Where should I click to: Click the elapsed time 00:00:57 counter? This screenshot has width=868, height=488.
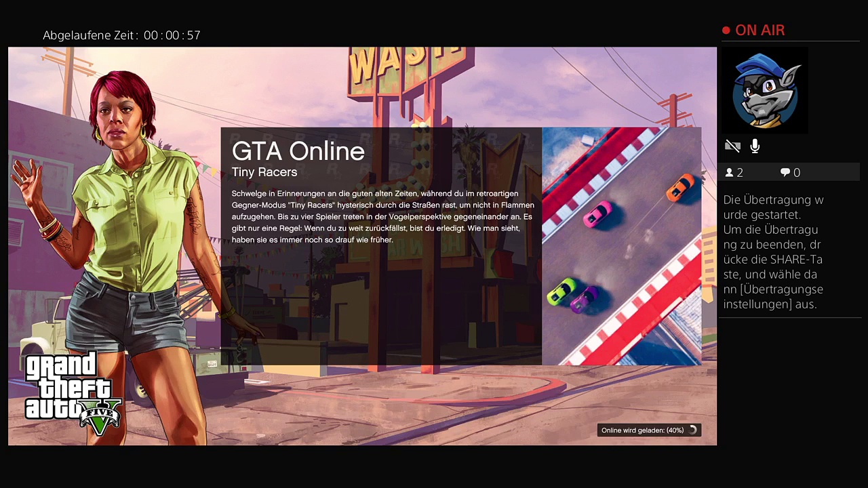point(172,35)
